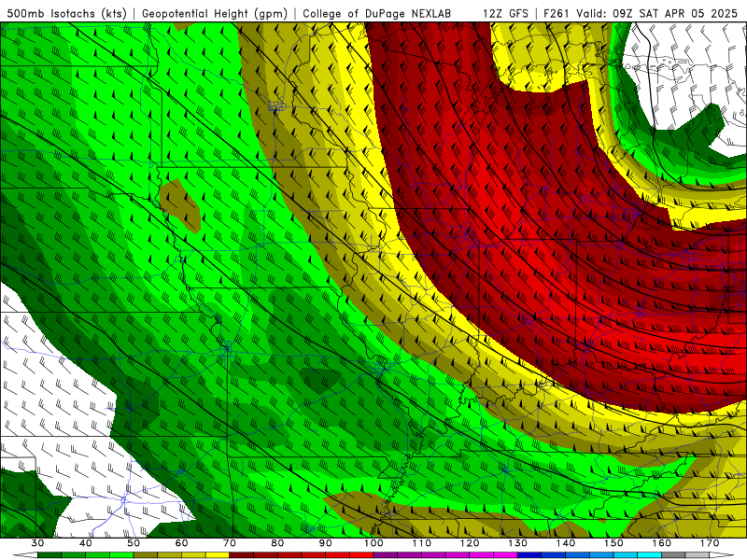Image resolution: width=747 pixels, height=560 pixels.
Task: Click the 'Geopotential Height (gpm)' header text
Action: tap(215, 13)
